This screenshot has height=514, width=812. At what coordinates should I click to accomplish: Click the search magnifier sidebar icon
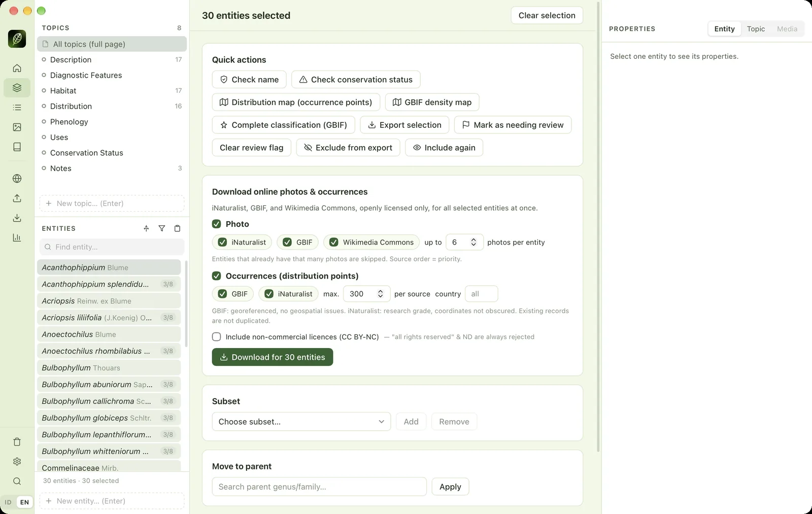tap(17, 482)
